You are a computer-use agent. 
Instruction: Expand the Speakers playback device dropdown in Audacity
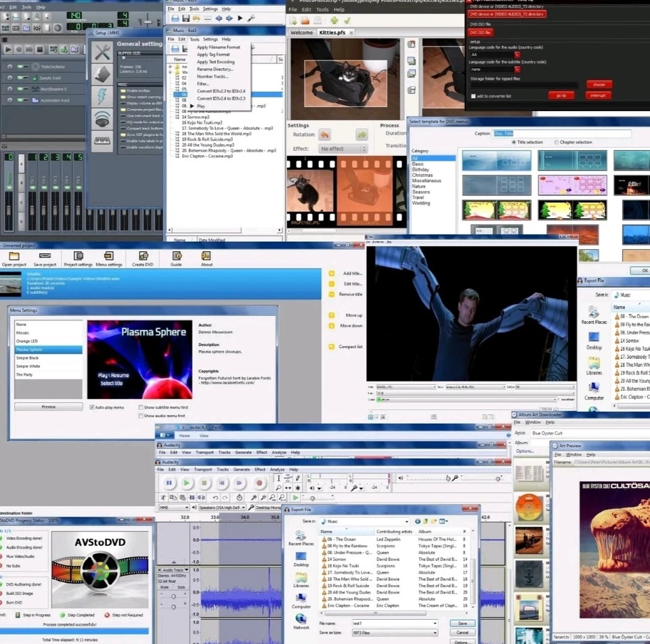pos(243,508)
